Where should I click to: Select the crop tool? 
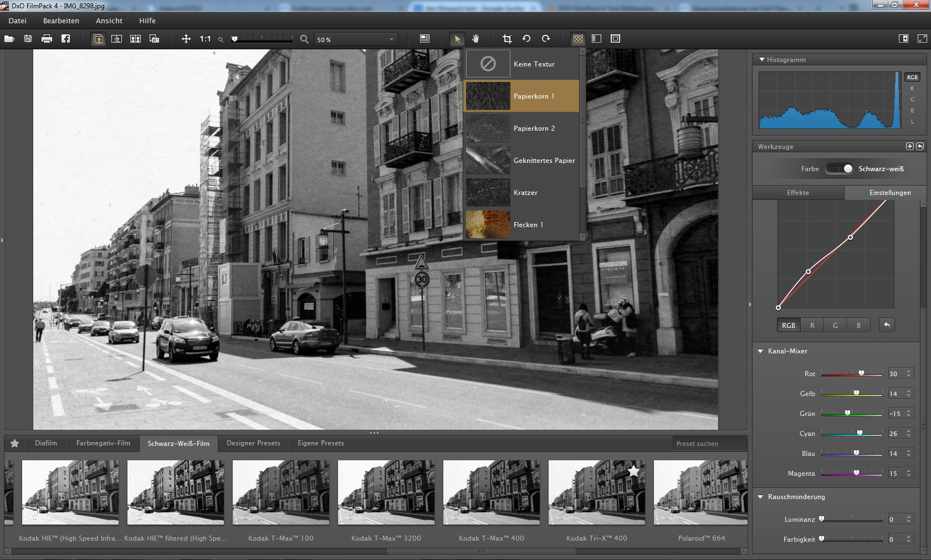(507, 39)
